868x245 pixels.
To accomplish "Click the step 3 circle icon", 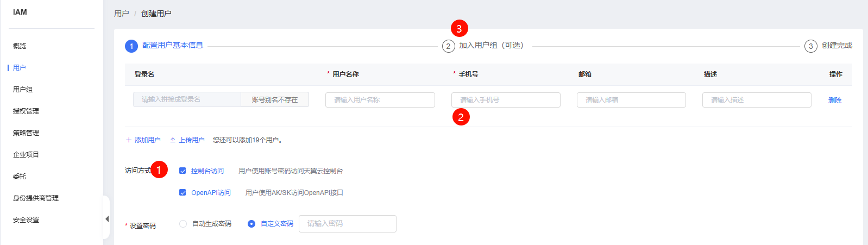I will click(810, 46).
